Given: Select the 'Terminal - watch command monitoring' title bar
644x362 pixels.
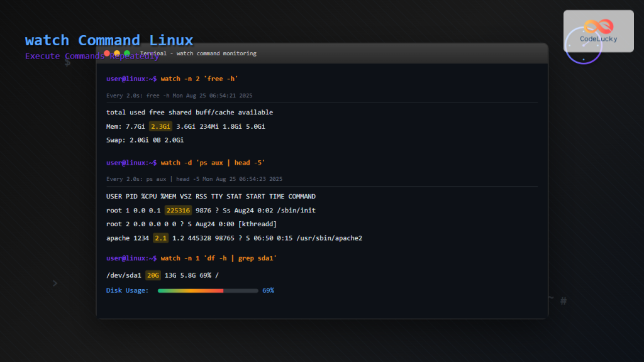Looking at the screenshot, I should (x=197, y=53).
